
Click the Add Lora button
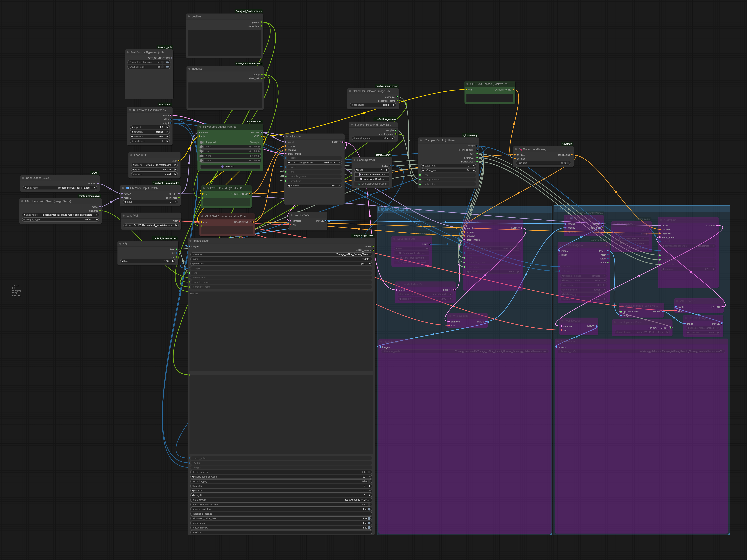tap(230, 166)
